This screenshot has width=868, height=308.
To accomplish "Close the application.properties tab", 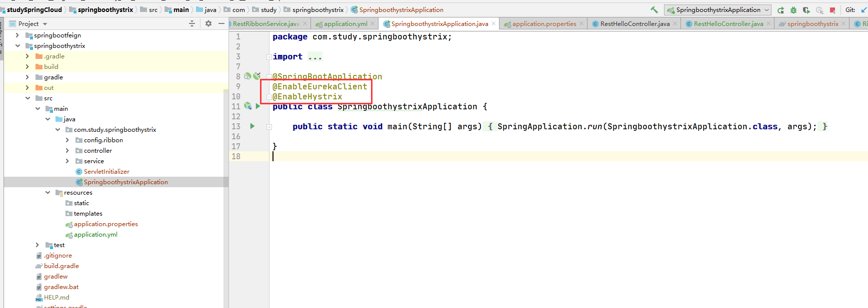I will point(581,23).
